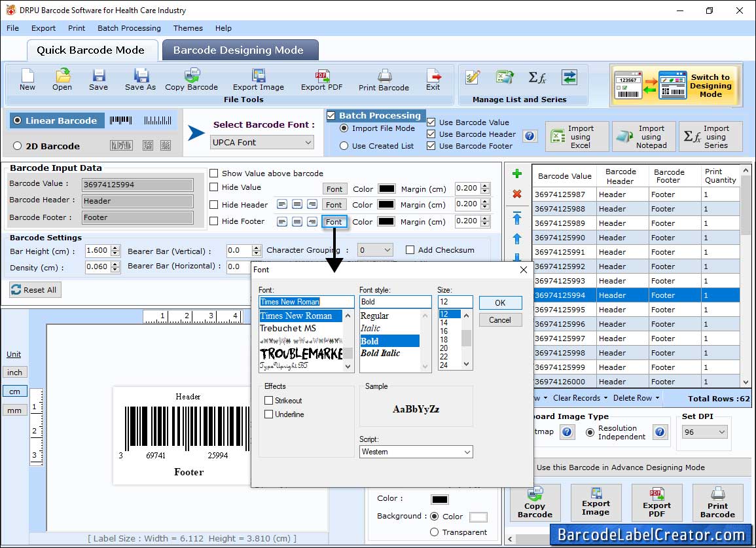Check Strikeout in Font dialog
The image size is (756, 548).
(x=268, y=401)
